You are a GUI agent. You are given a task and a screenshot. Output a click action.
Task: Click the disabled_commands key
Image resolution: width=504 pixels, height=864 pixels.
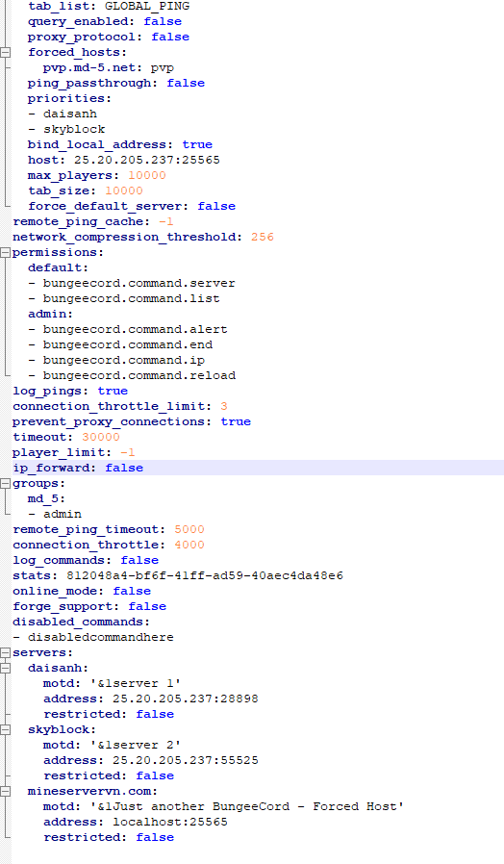click(81, 623)
